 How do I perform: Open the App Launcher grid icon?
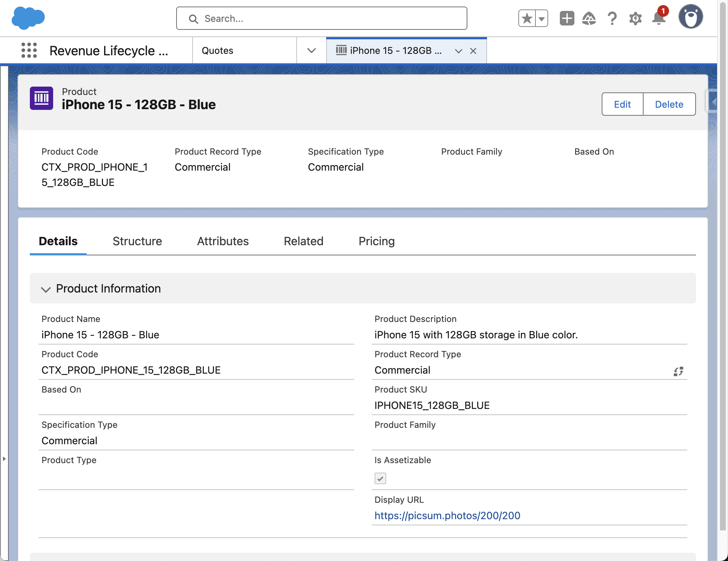tap(29, 50)
